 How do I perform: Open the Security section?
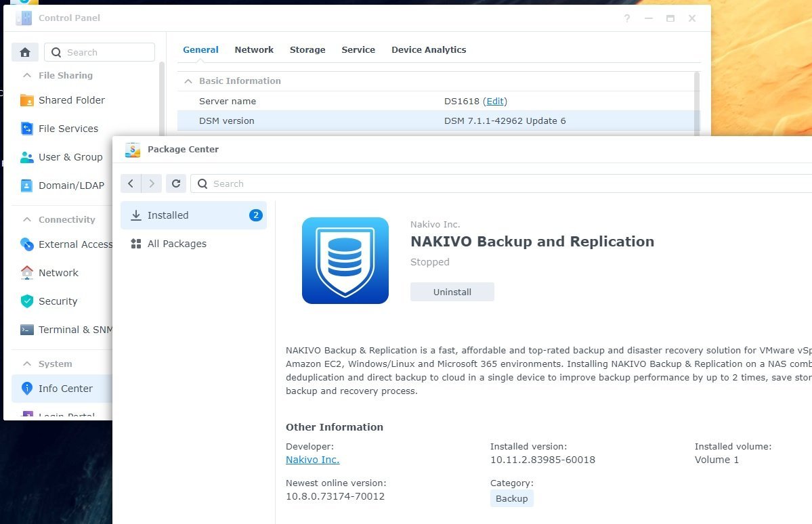[x=58, y=301]
